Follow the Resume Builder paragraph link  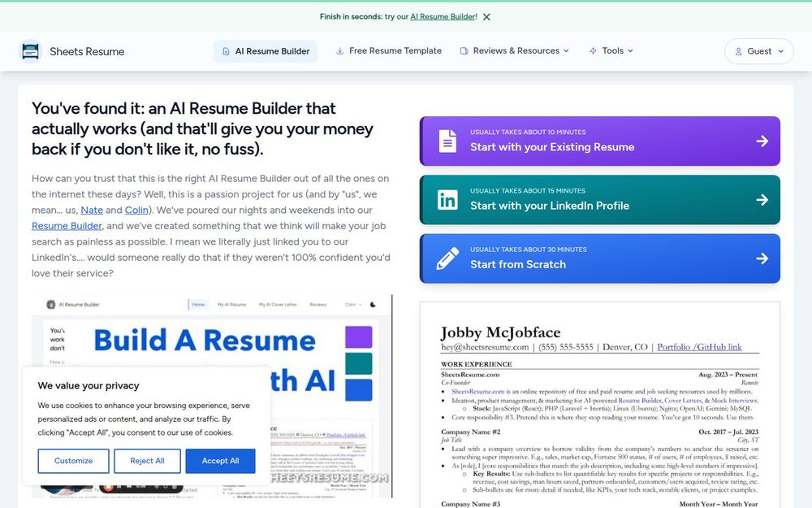67,226
